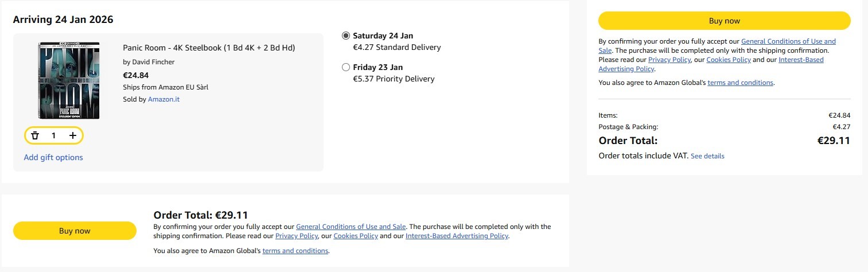The height and width of the screenshot is (272, 868).
Task: Open Cookies Policy in the bottom section
Action: [355, 236]
